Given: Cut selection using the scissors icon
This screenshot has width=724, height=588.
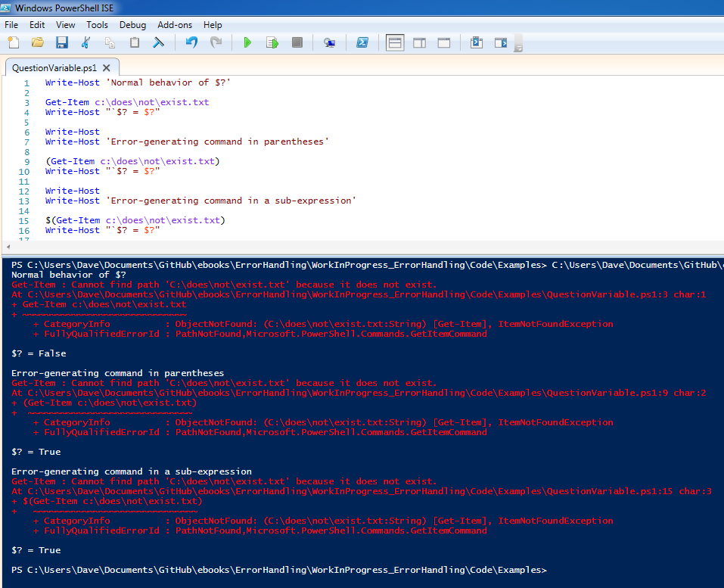Looking at the screenshot, I should 85,42.
